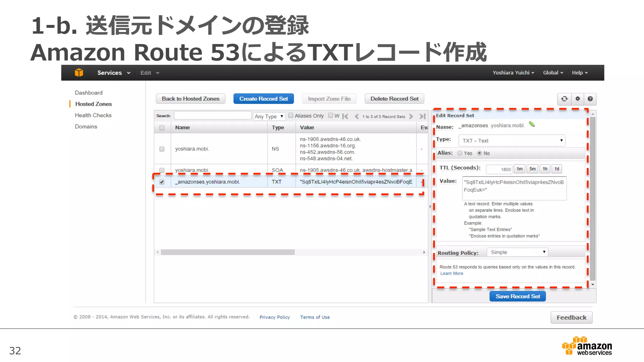Click Back to Hosted Zones button
The height and width of the screenshot is (362, 644).
191,99
